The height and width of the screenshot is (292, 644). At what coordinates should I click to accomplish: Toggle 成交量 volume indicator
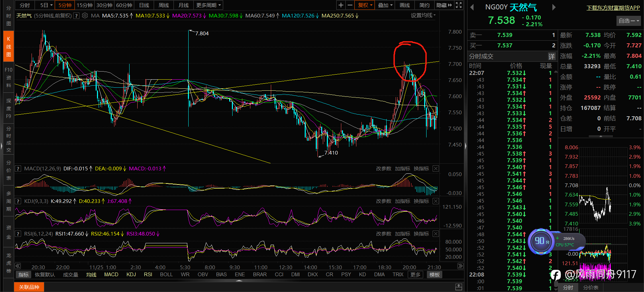pos(70,275)
